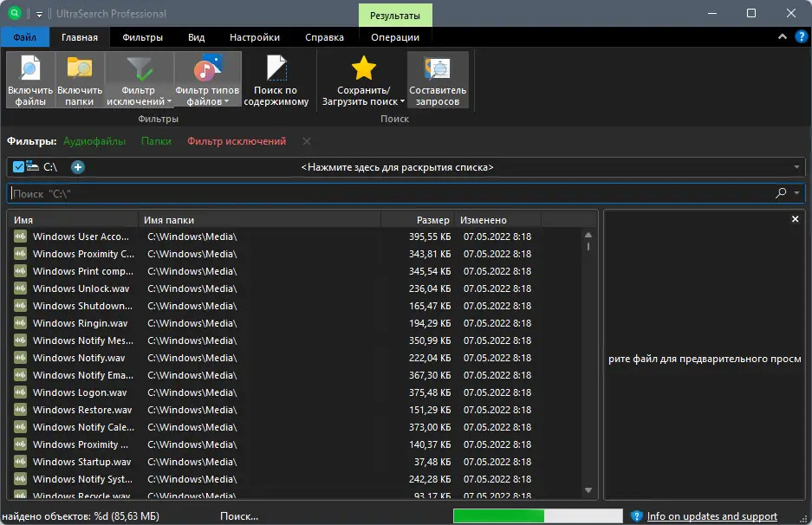Open the Вид ribbon tab

point(196,37)
